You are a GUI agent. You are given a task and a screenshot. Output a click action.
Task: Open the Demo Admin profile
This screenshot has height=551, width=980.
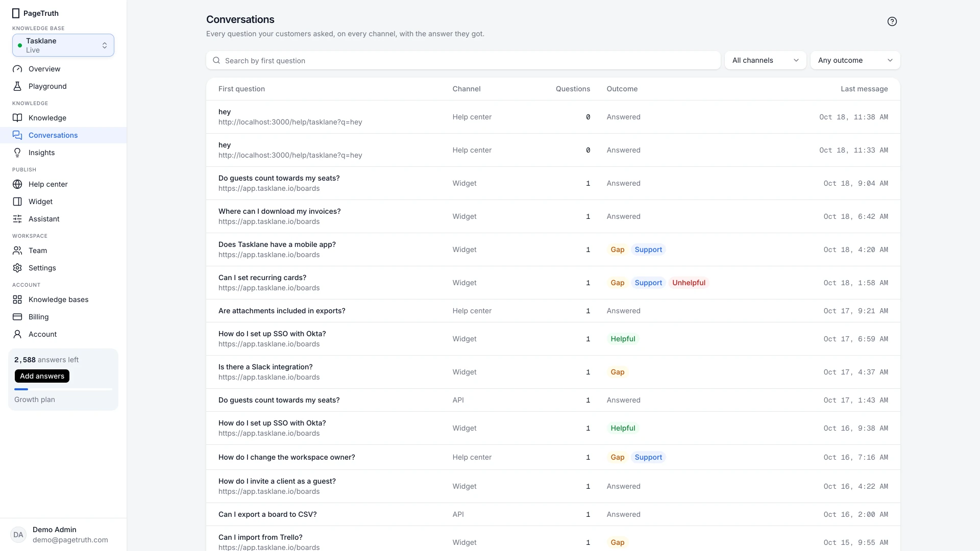click(x=63, y=535)
